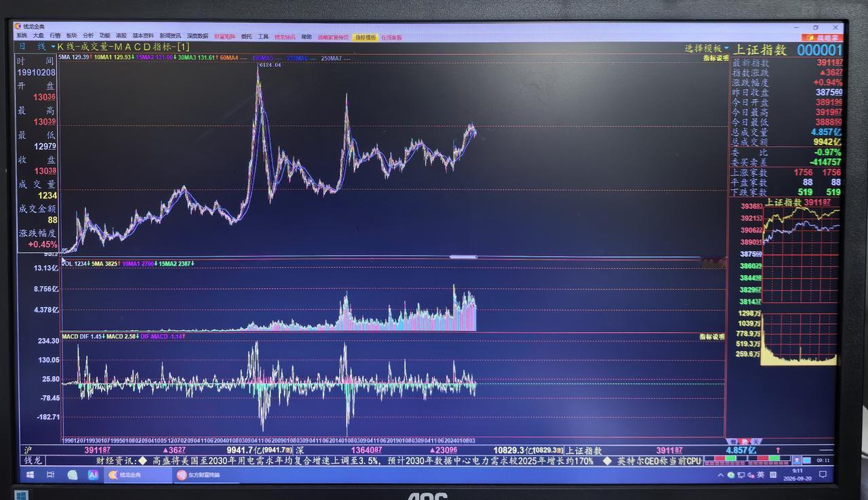The height and width of the screenshot is (500, 868).
Task: Open the 基本资料 menu
Action: [x=143, y=36]
